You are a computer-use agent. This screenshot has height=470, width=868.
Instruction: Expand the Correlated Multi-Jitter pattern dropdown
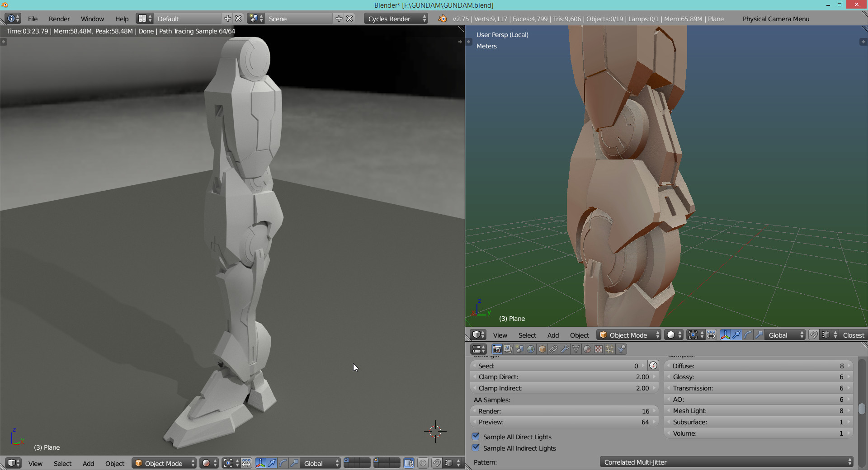(x=726, y=462)
